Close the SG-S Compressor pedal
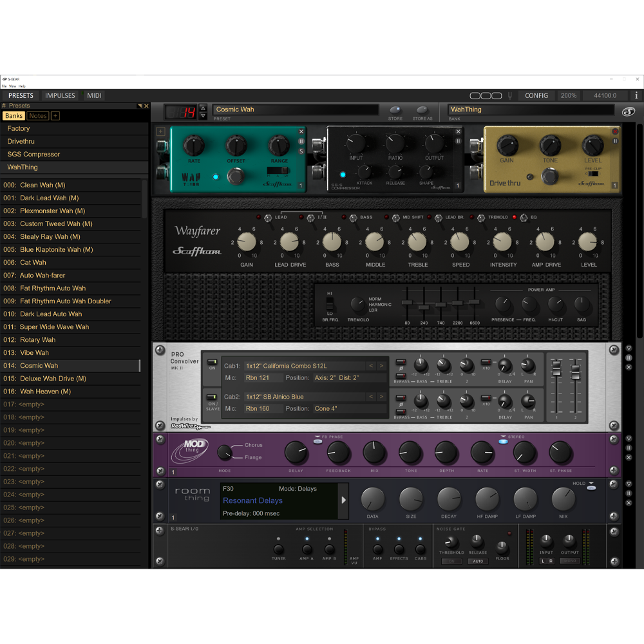Image resolution: width=644 pixels, height=644 pixels. [x=459, y=131]
